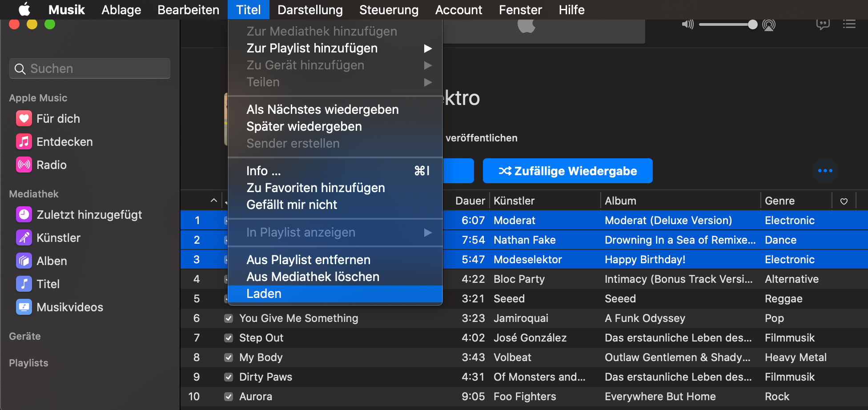Viewport: 868px width, 410px height.
Task: Choose Info … menu entry
Action: point(335,171)
